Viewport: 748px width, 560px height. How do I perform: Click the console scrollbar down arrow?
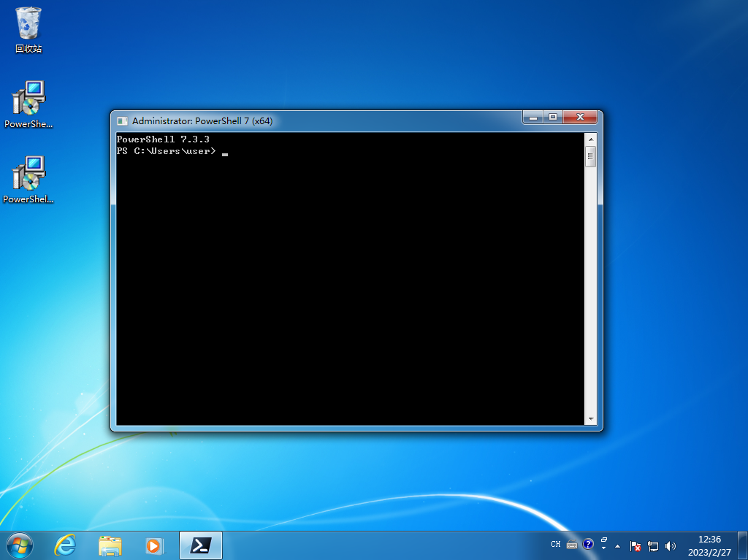coord(590,419)
